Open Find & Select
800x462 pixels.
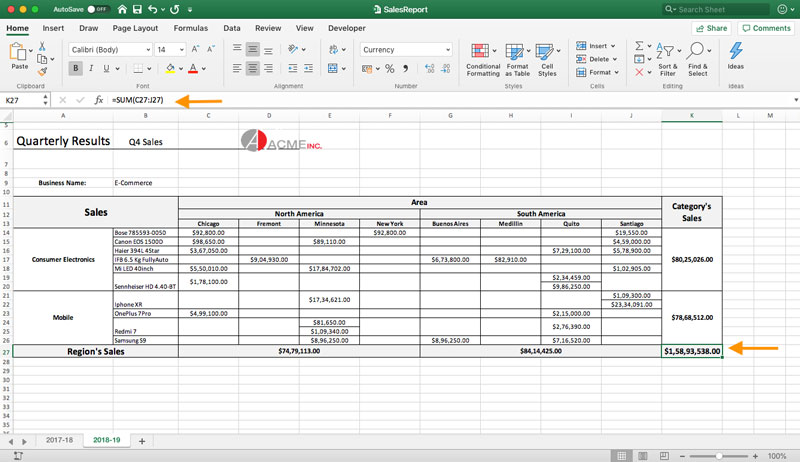(697, 60)
